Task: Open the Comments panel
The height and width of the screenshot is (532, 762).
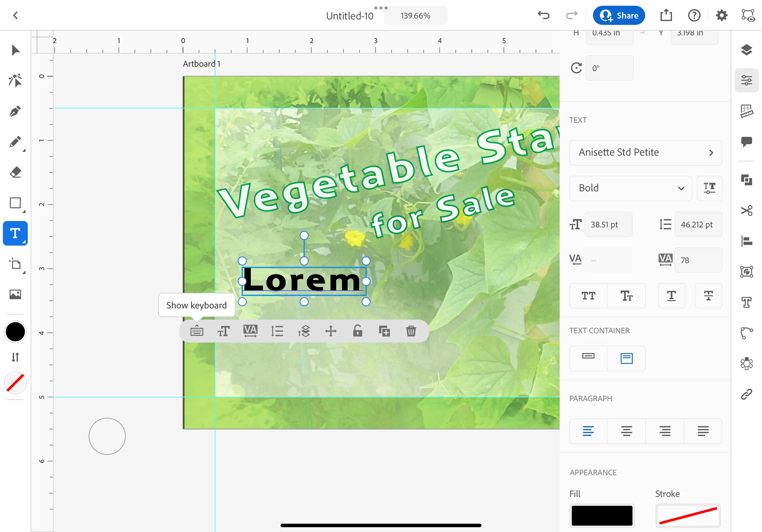Action: 746,142
